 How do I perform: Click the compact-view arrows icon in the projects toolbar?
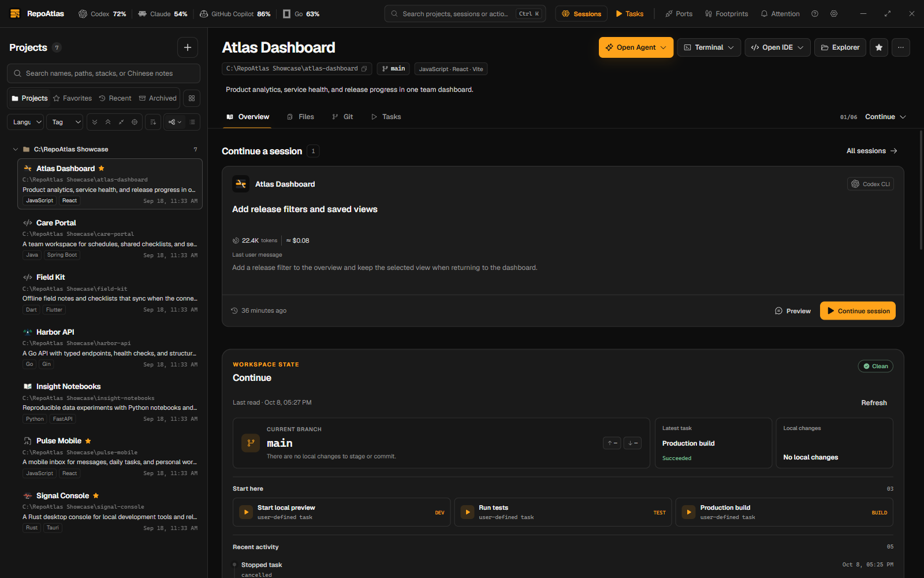(121, 122)
